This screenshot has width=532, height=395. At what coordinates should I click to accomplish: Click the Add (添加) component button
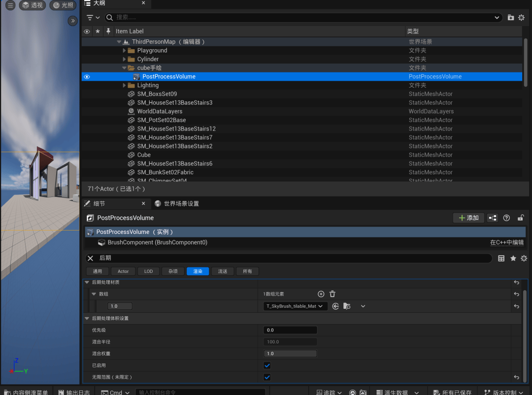click(468, 218)
